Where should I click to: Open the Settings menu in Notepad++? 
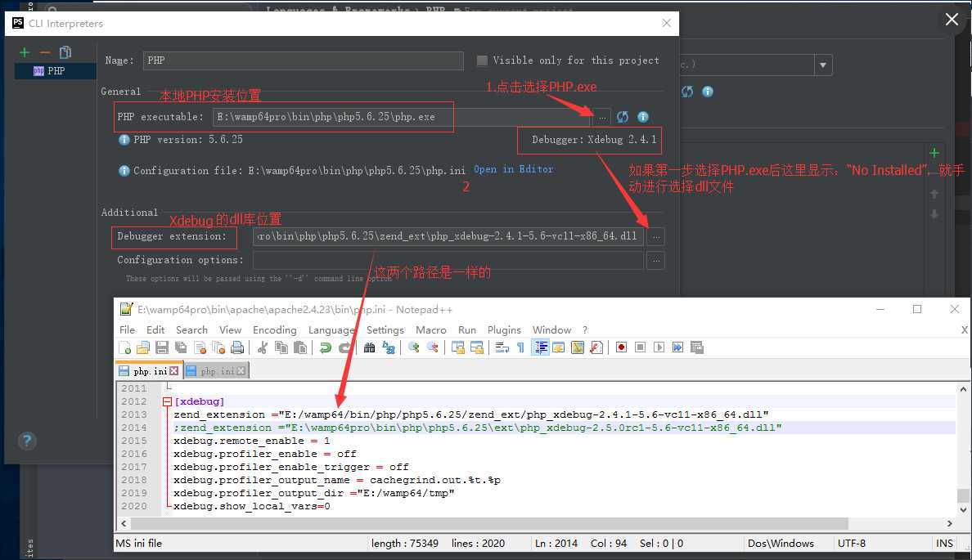pyautogui.click(x=385, y=330)
